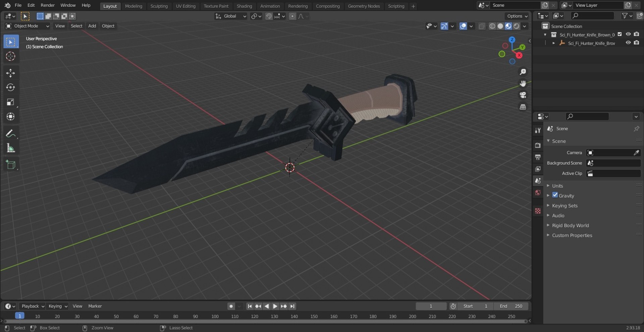644x332 pixels.
Task: Pick camera with the eyedropper icon
Action: pos(636,153)
